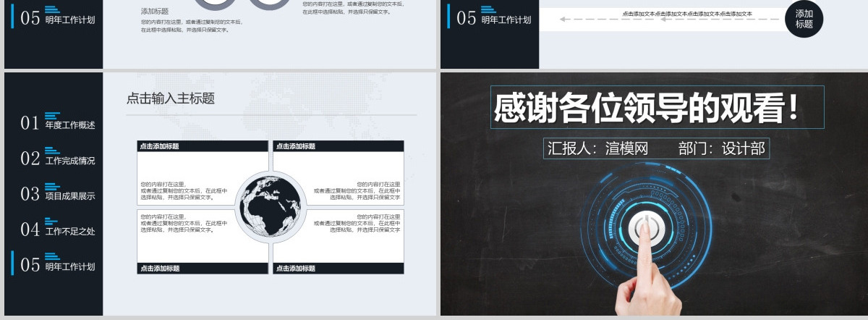
Task: Select the 01 年度工作概述 navigation item
Action: coord(58,122)
